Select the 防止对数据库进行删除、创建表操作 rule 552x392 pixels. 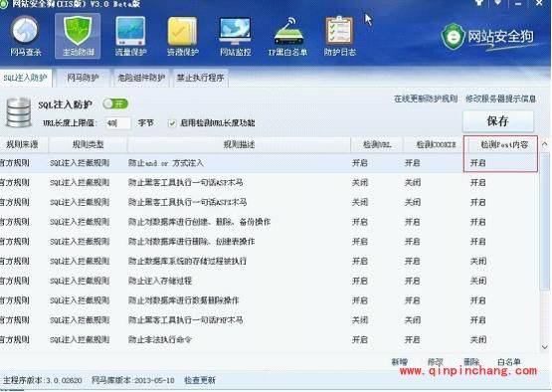[270, 242]
